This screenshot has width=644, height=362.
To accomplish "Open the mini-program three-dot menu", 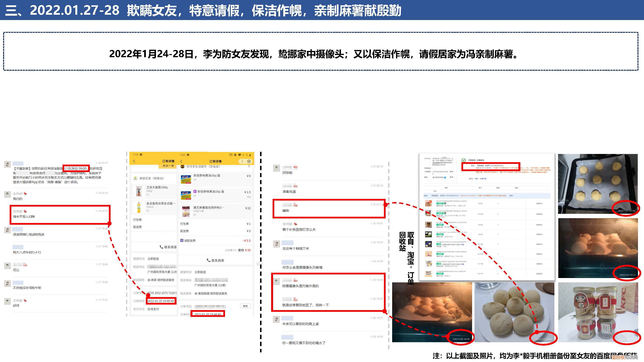I will (x=242, y=161).
